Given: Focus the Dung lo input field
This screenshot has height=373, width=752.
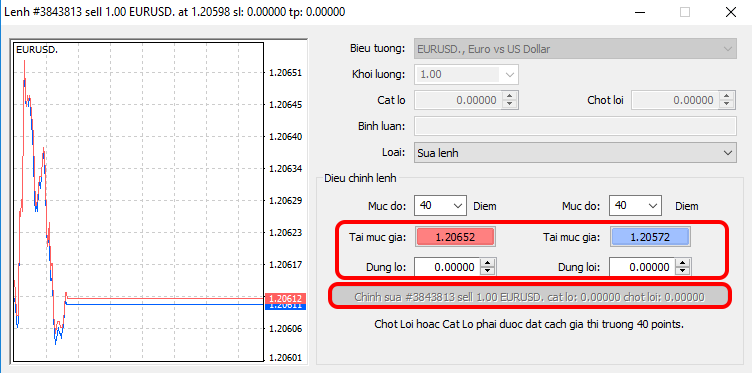Looking at the screenshot, I should click(x=447, y=267).
